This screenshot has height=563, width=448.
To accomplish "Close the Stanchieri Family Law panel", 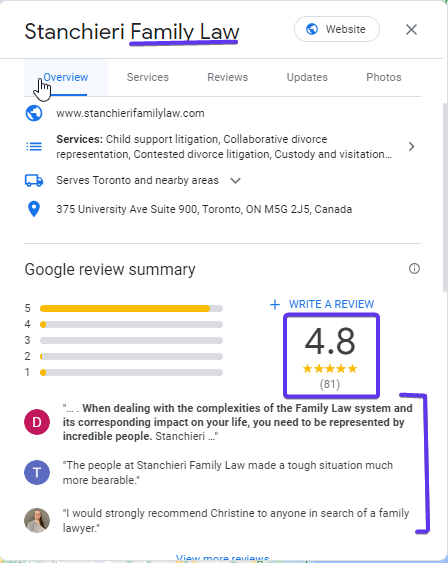I will (x=411, y=29).
